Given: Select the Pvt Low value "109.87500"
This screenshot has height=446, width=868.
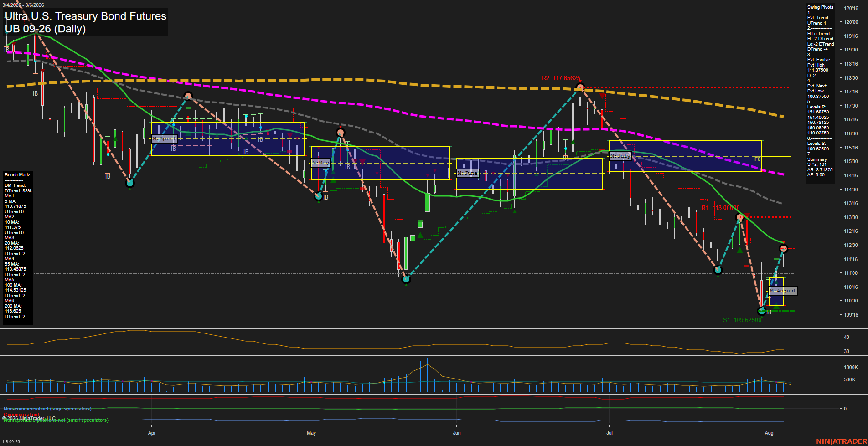Looking at the screenshot, I should pos(818,97).
